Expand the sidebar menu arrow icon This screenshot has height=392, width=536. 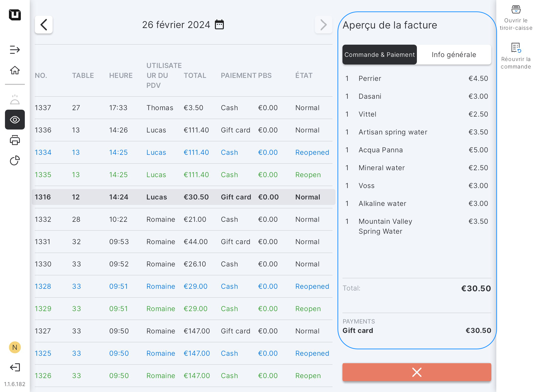tap(15, 50)
